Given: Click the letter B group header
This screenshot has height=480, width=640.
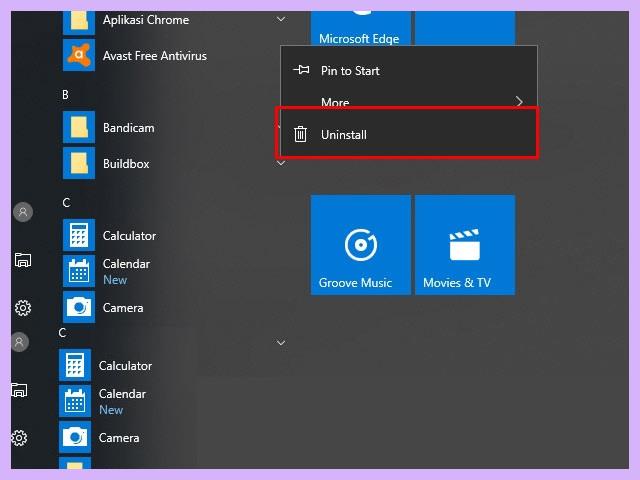Looking at the screenshot, I should pos(65,95).
